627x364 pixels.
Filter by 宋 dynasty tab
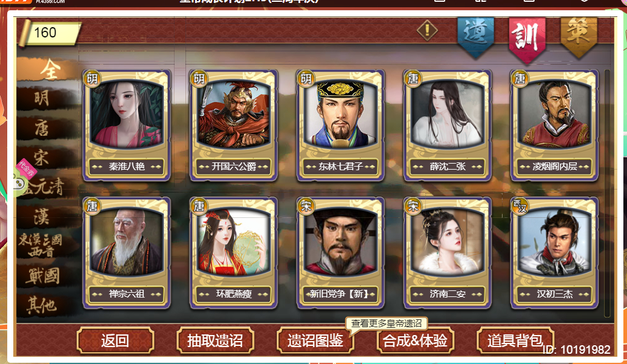click(41, 158)
